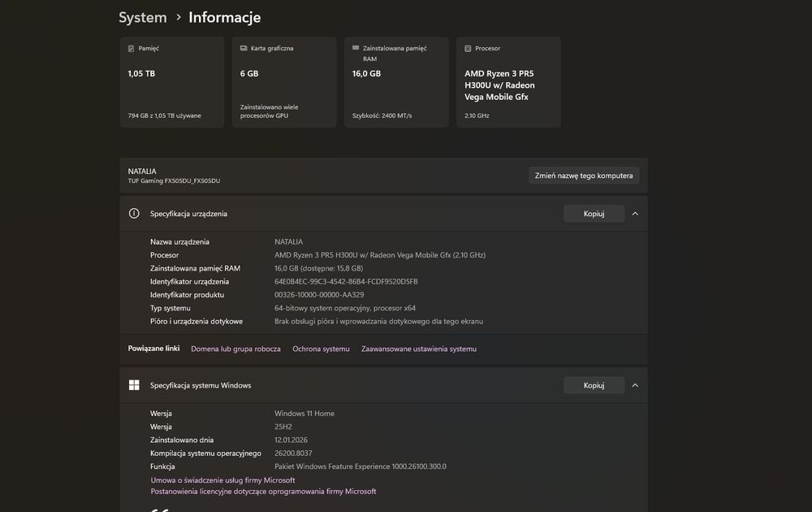
Task: Open the Karta graficzna 6 GB card
Action: (284, 82)
